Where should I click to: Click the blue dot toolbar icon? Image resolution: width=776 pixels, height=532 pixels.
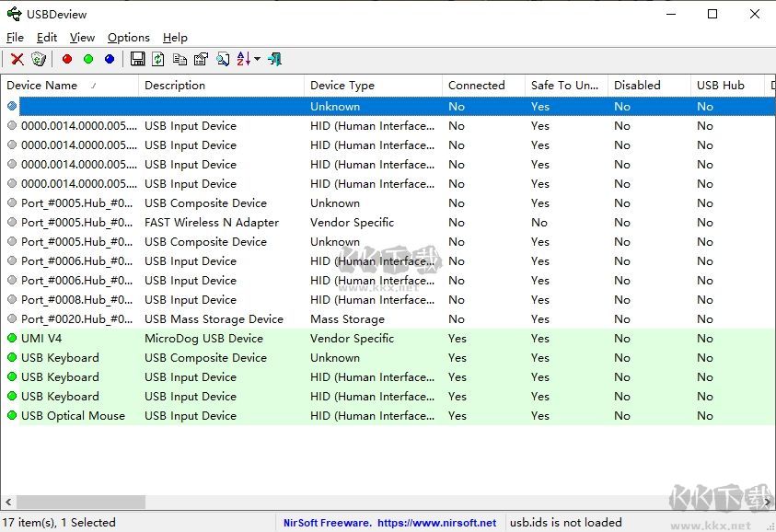pos(110,60)
